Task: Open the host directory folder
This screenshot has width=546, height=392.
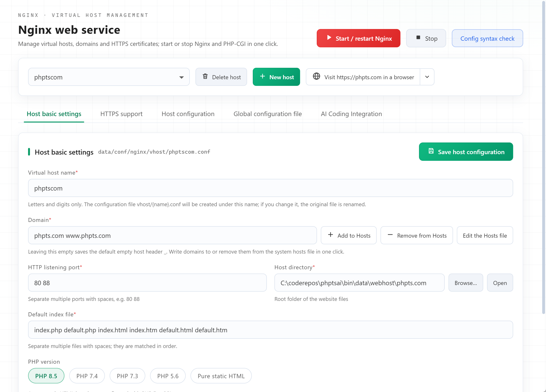Action: coord(500,283)
